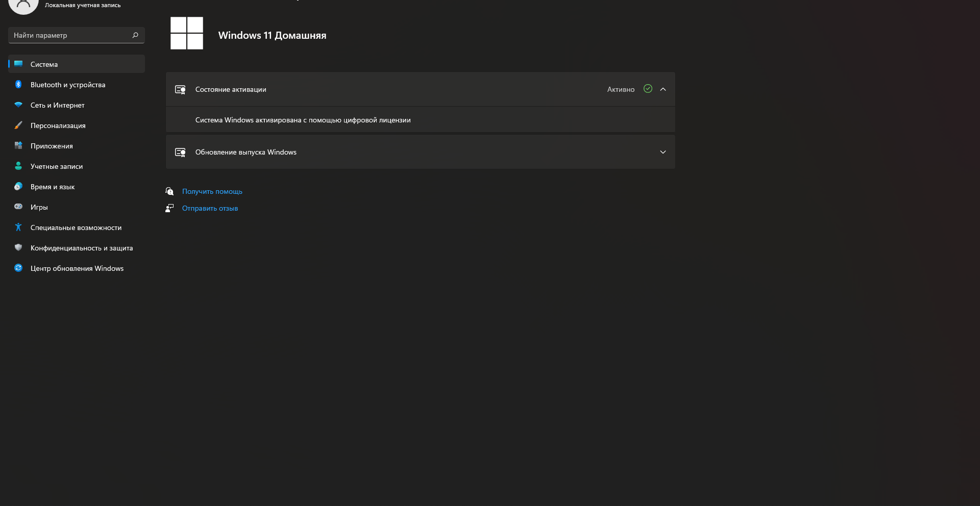Click the Получить помощь help icon
The height and width of the screenshot is (506, 980).
click(169, 191)
